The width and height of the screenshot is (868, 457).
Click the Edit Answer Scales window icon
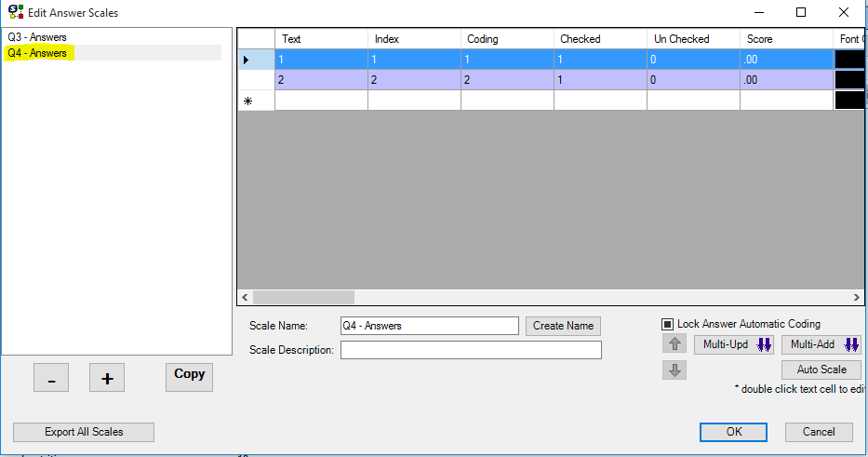[16, 11]
